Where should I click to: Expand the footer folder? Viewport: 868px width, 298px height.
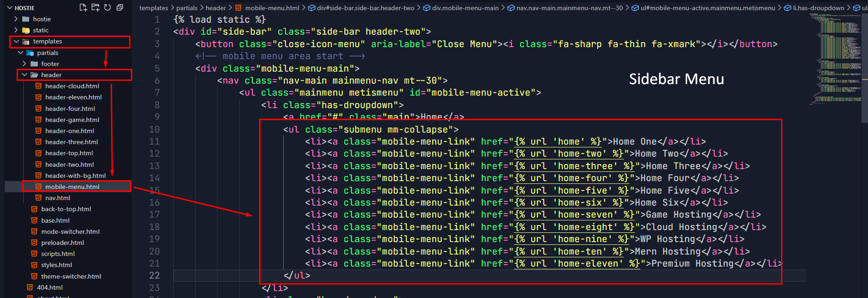pyautogui.click(x=24, y=64)
